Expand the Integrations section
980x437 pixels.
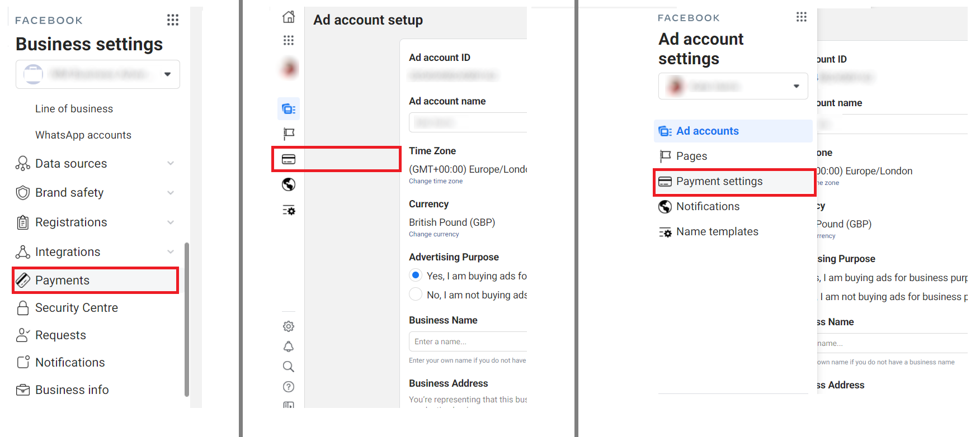pyautogui.click(x=171, y=252)
